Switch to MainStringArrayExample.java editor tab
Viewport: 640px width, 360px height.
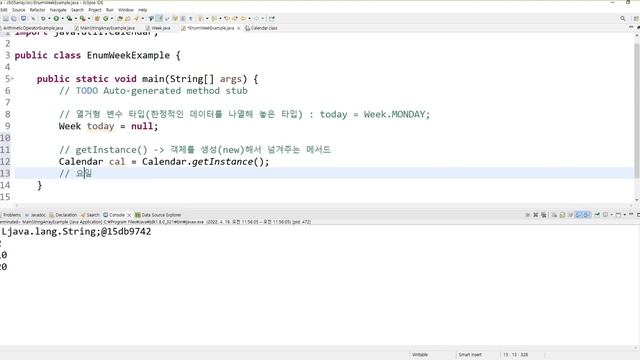(104, 28)
